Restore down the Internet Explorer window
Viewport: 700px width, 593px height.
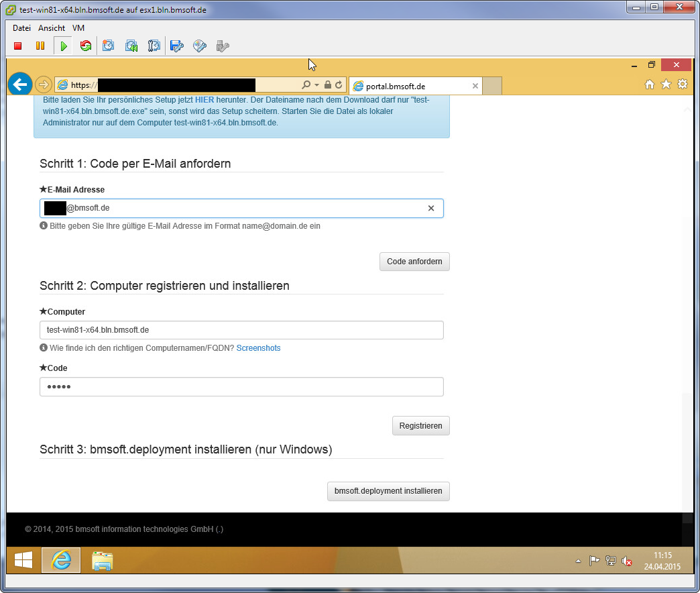pos(652,65)
